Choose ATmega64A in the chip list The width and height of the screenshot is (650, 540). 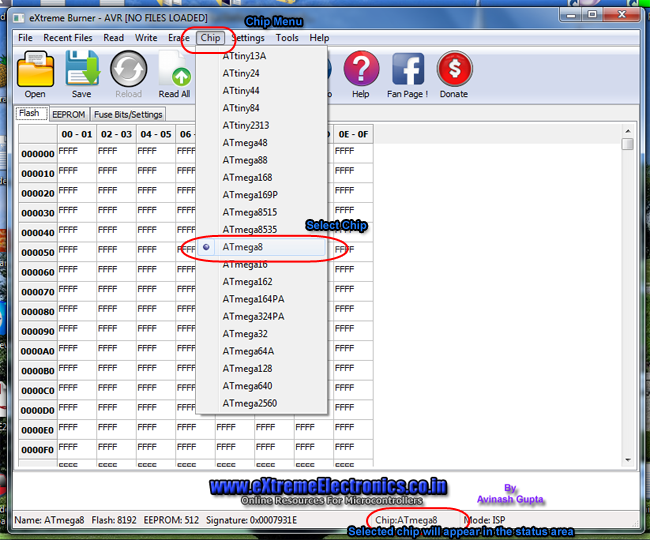pos(261,351)
